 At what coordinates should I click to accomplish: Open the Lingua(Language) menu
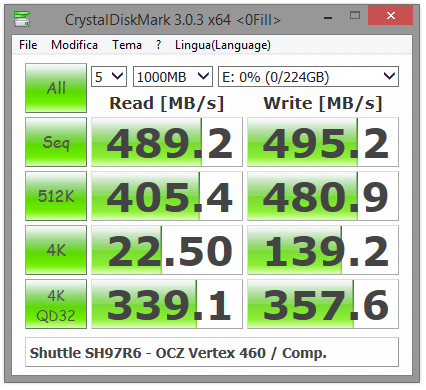223,45
